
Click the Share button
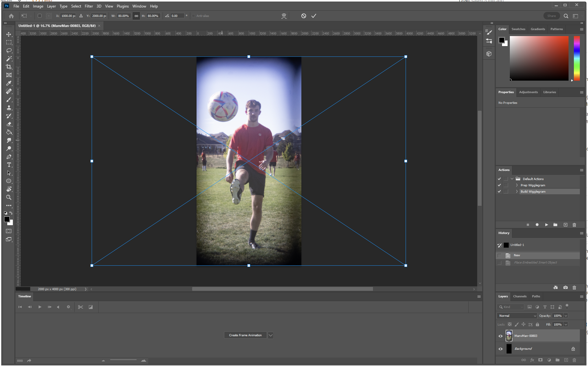click(551, 16)
